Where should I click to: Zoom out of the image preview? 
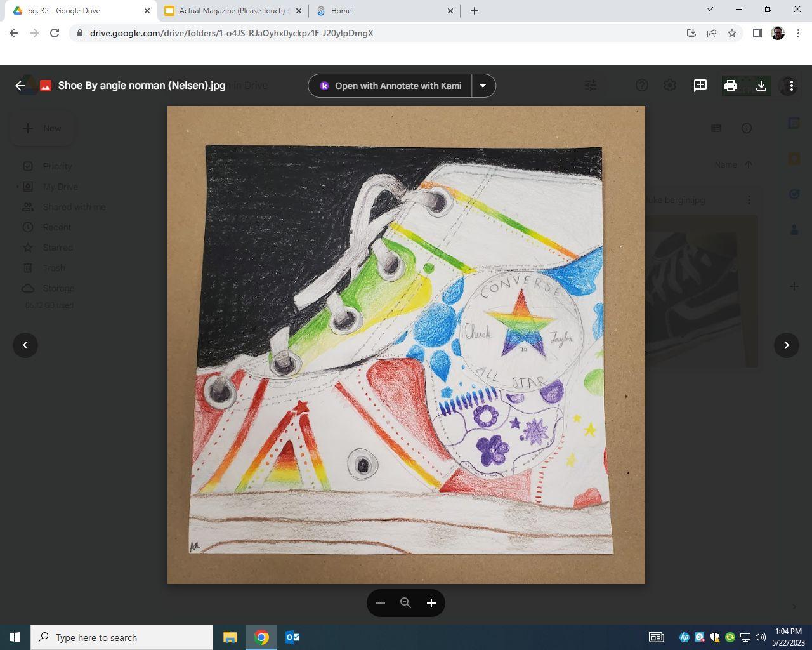click(x=381, y=603)
